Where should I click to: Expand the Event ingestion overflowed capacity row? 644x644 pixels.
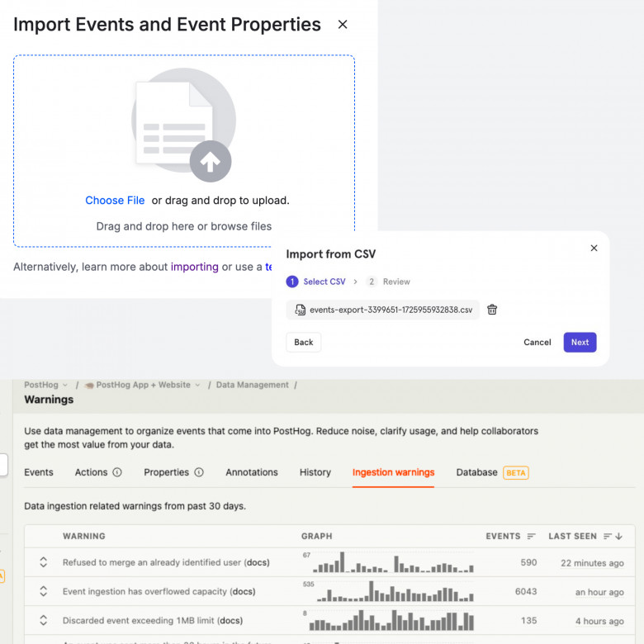(x=43, y=591)
